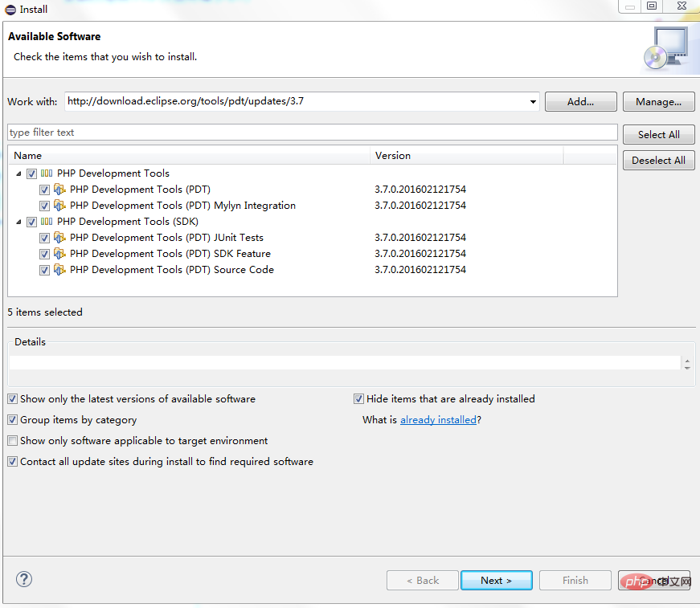Toggle the PDT JUnit Tests checkbox
This screenshot has width=700, height=608.
click(x=44, y=238)
